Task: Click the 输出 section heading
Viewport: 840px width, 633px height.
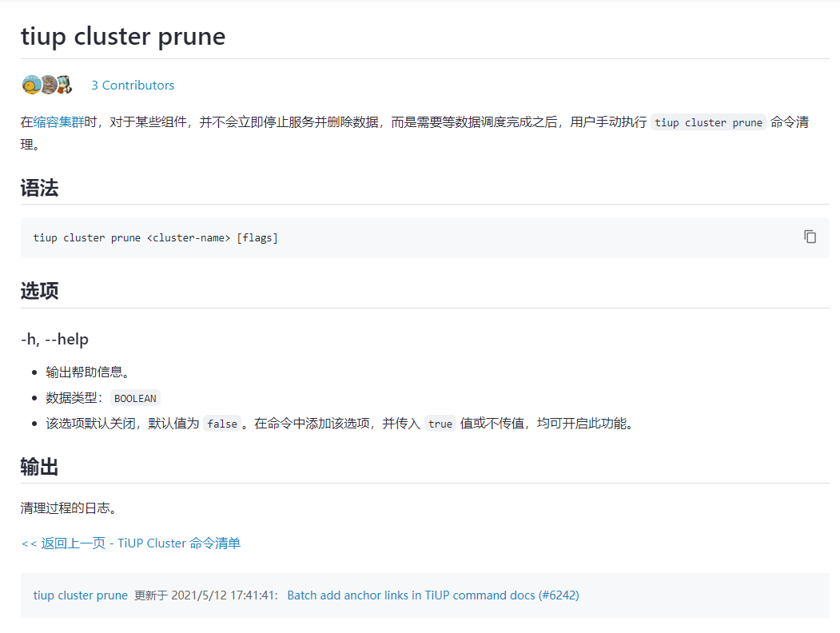Action: (40, 467)
